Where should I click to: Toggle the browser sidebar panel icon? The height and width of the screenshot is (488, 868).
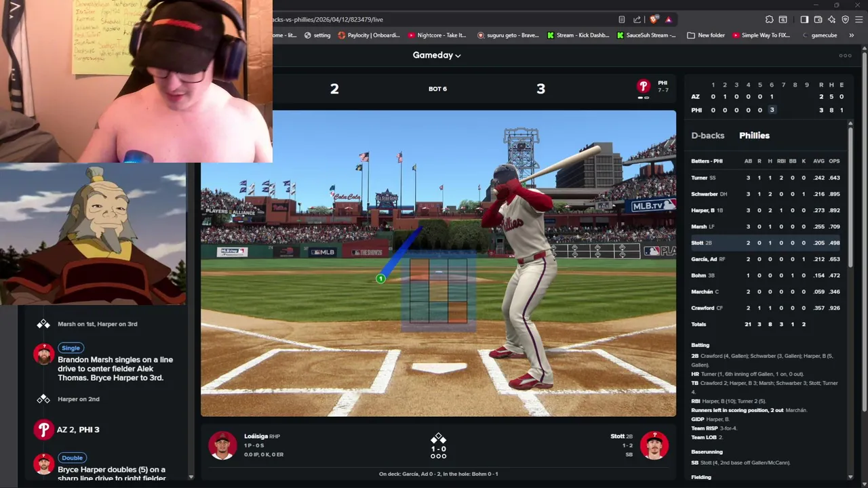click(x=804, y=20)
